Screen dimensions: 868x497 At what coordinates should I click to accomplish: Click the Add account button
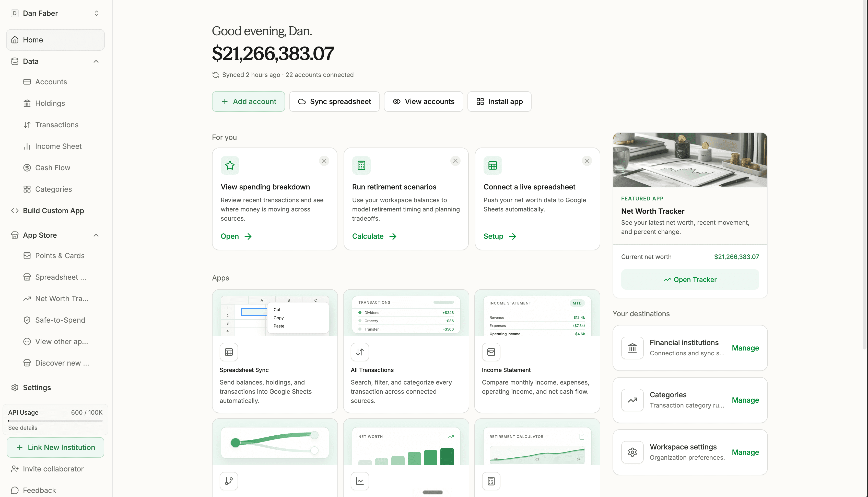pos(248,102)
